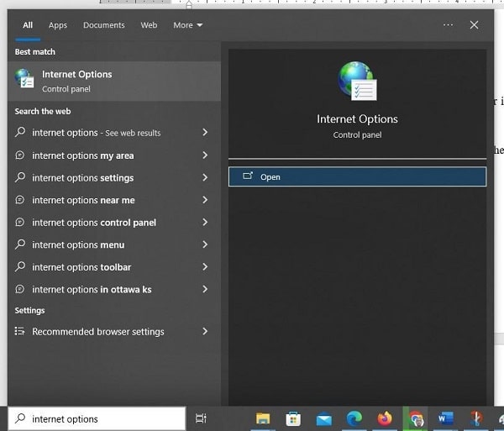Select 'internet options in ottawa ks' suggestion
This screenshot has width=504, height=431.
pos(114,289)
